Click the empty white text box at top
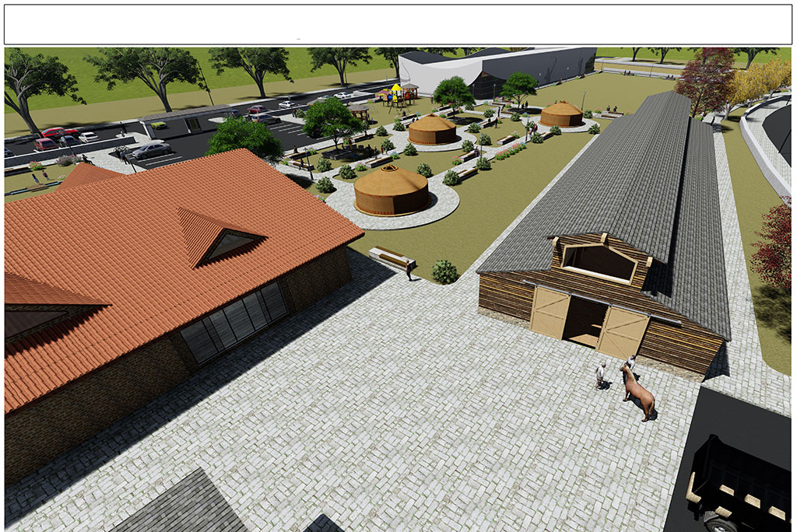797x532 pixels. click(x=398, y=24)
